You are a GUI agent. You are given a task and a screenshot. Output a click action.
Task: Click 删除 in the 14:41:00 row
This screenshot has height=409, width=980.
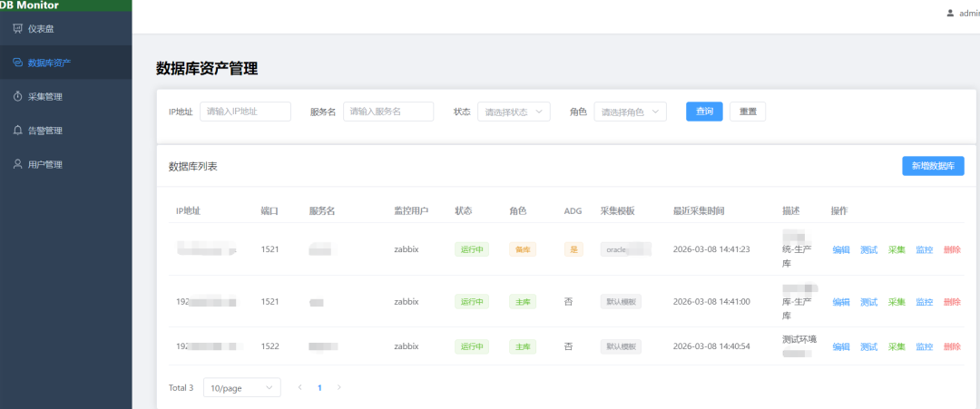[953, 302]
